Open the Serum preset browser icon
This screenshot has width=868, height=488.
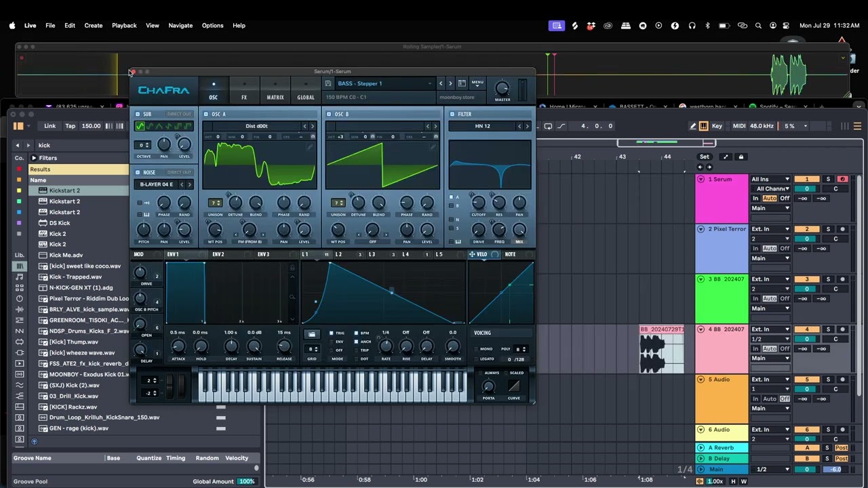[462, 83]
